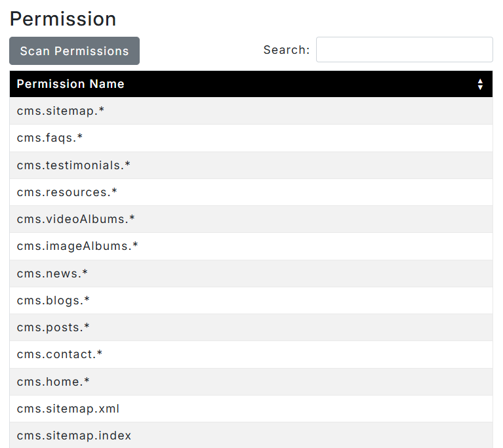Click the Scan Permissions button

coord(74,51)
